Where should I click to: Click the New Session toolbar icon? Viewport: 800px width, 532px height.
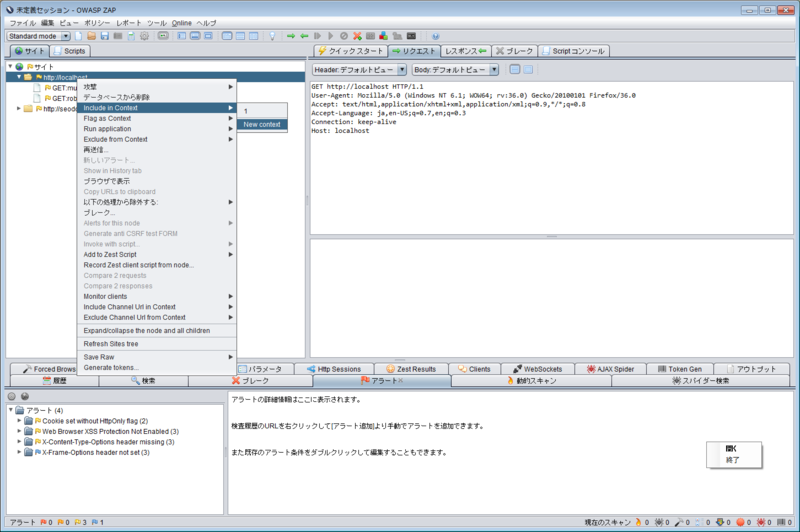pos(79,36)
